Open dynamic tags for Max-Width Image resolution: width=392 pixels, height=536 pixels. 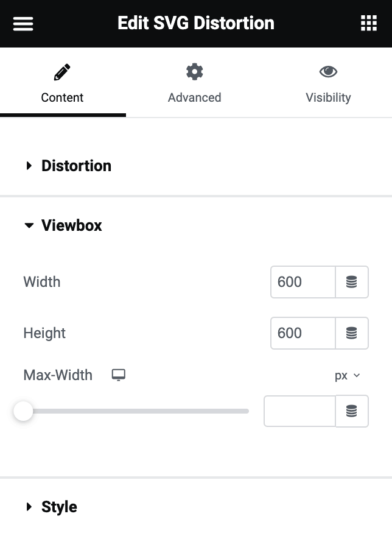(x=352, y=411)
